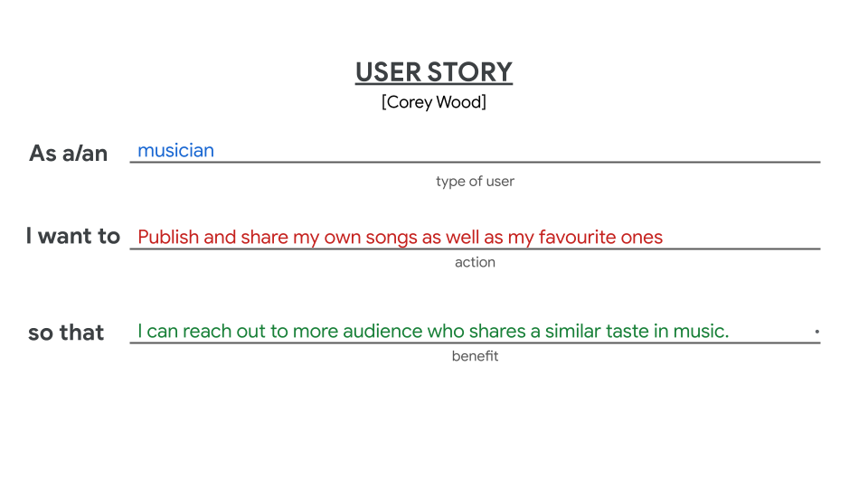
Task: Click the "I want to" label
Action: 73,236
